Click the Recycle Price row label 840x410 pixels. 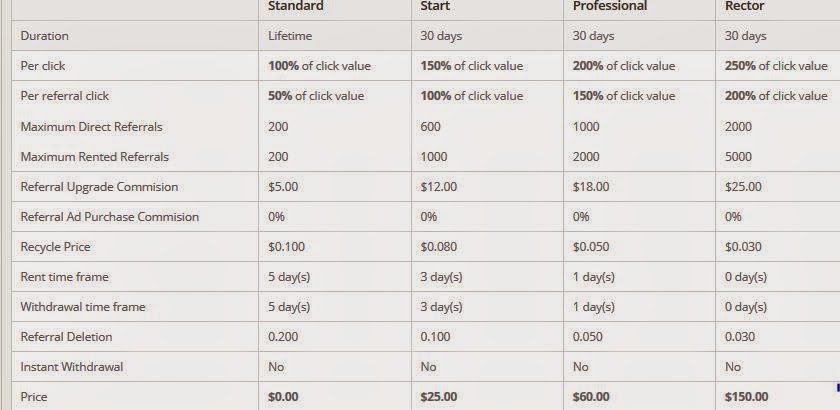(x=56, y=247)
